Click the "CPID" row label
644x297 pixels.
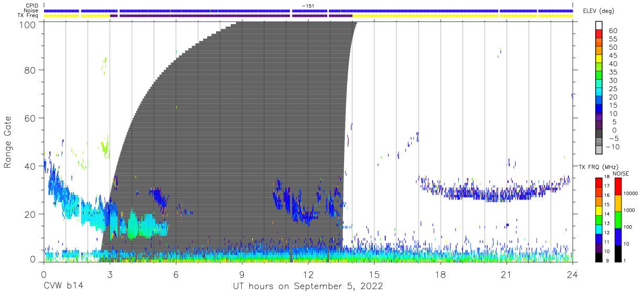33,6
